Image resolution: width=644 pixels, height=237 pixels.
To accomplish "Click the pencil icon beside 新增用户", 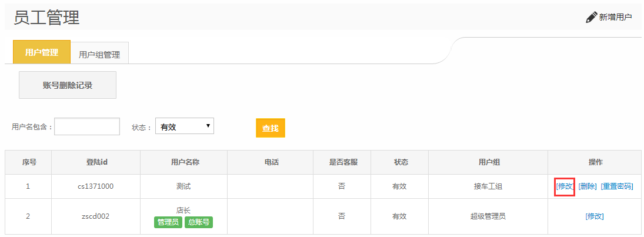I will [x=591, y=17].
